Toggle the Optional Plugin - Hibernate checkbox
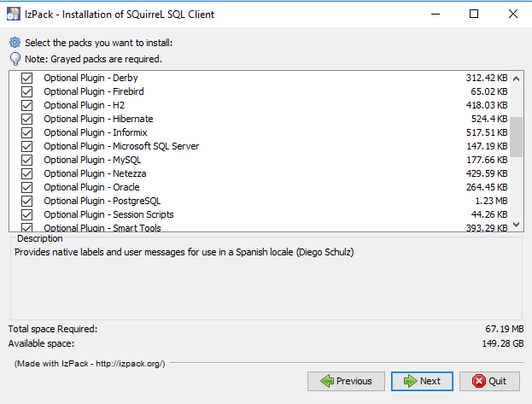 (x=26, y=120)
